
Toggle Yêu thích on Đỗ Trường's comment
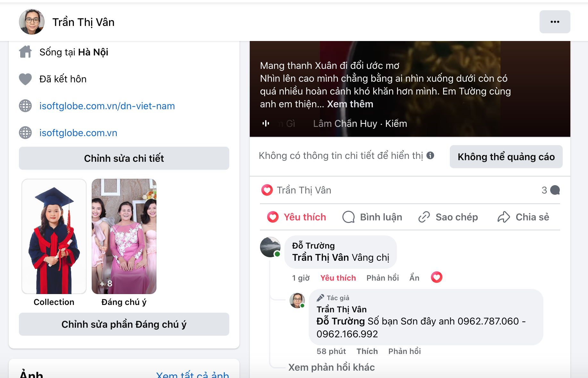(338, 278)
